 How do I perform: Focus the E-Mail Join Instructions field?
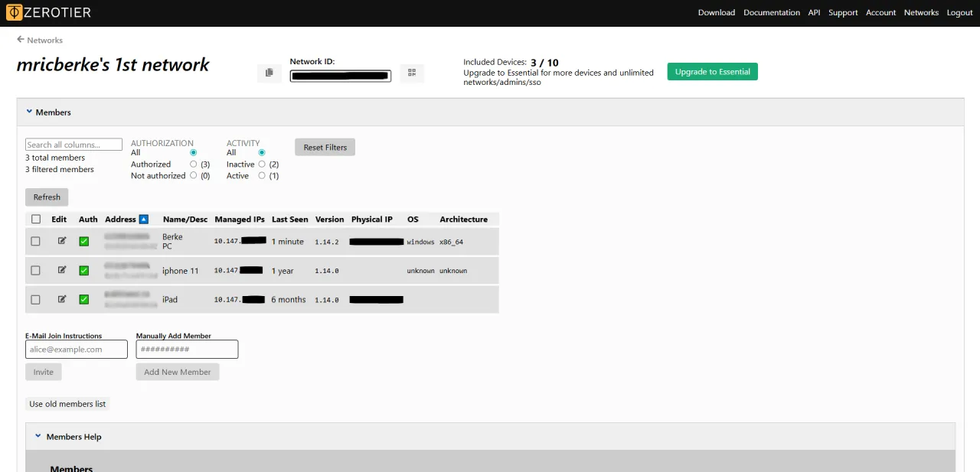pos(77,350)
